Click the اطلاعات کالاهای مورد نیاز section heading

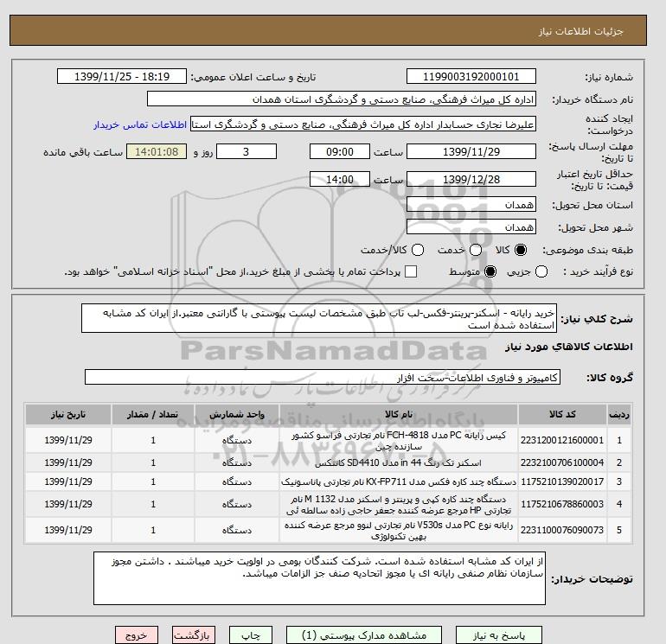point(569,347)
